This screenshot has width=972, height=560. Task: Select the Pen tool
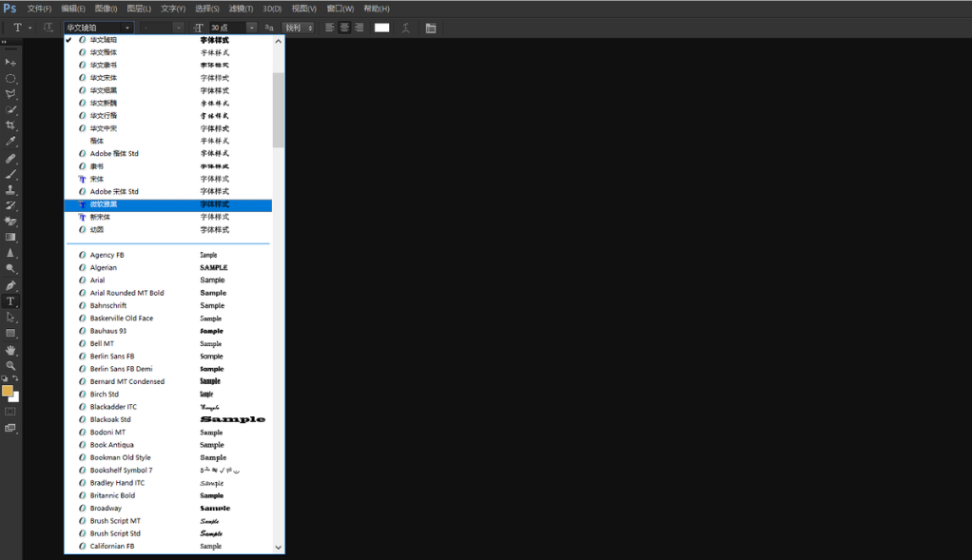tap(10, 285)
